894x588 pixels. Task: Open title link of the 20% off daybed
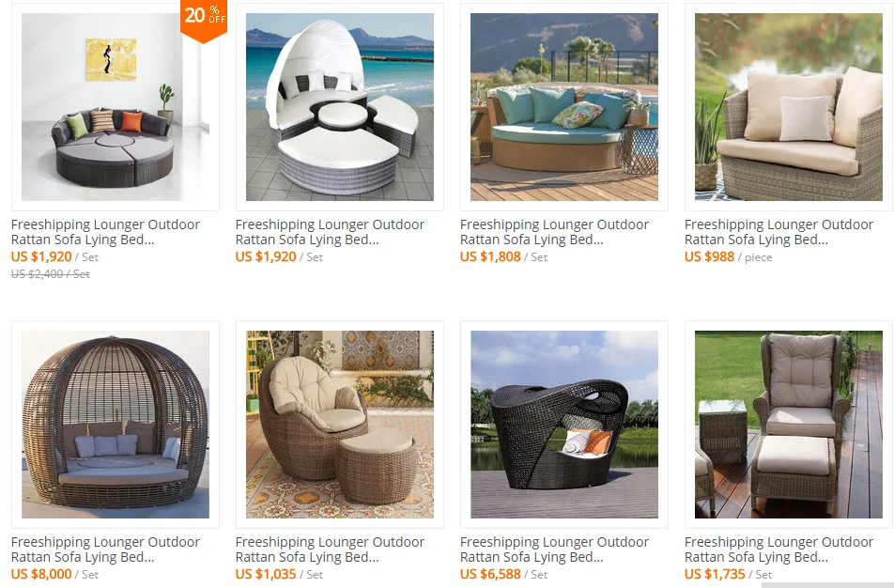(105, 232)
